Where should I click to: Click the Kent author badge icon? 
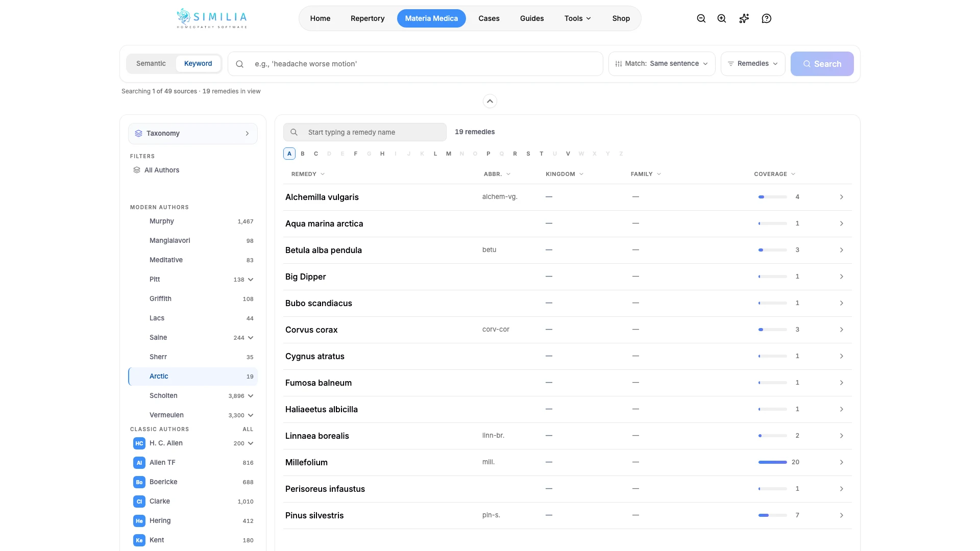(x=139, y=540)
